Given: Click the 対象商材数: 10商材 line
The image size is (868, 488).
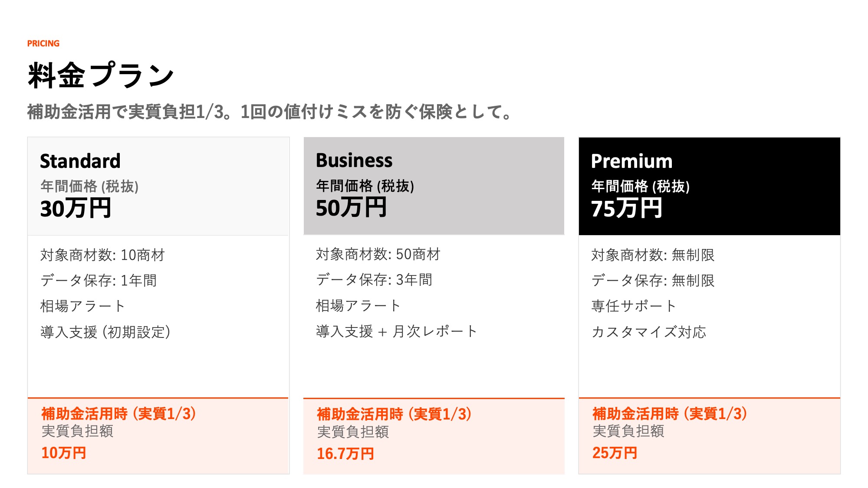Looking at the screenshot, I should (x=102, y=255).
